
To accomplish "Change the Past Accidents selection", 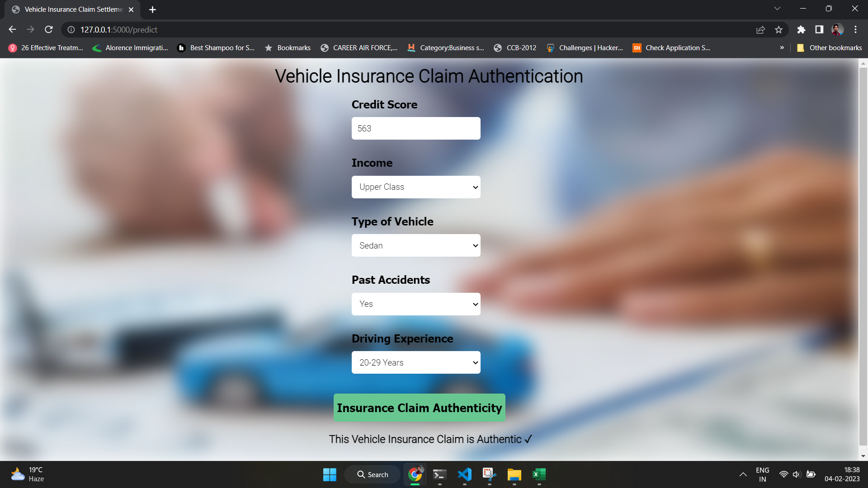I will [415, 304].
